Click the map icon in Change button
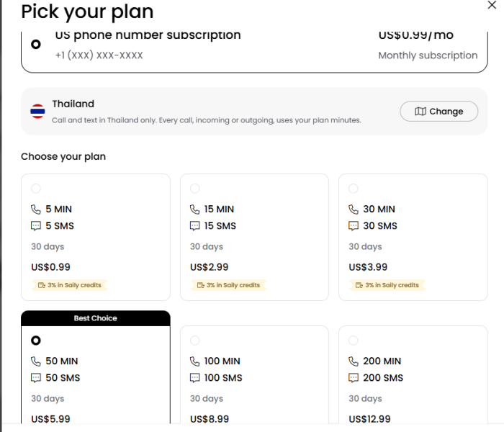This screenshot has height=432, width=504. 420,111
